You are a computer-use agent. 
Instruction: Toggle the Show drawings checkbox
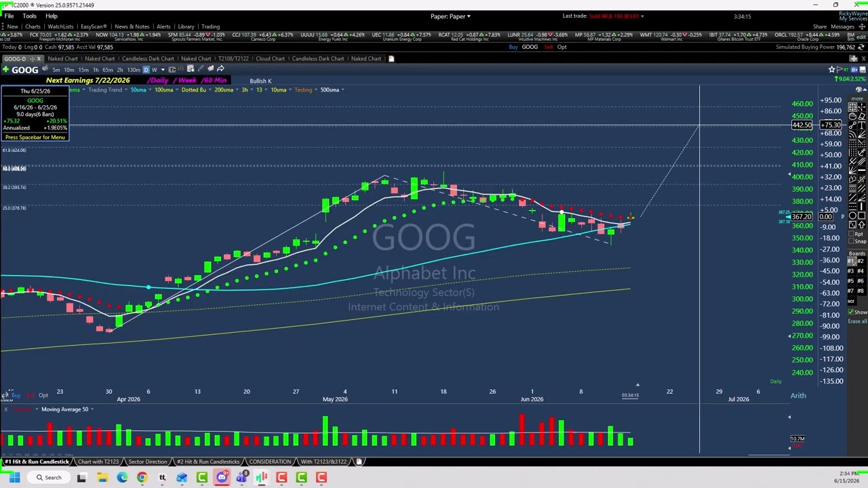tap(850, 312)
